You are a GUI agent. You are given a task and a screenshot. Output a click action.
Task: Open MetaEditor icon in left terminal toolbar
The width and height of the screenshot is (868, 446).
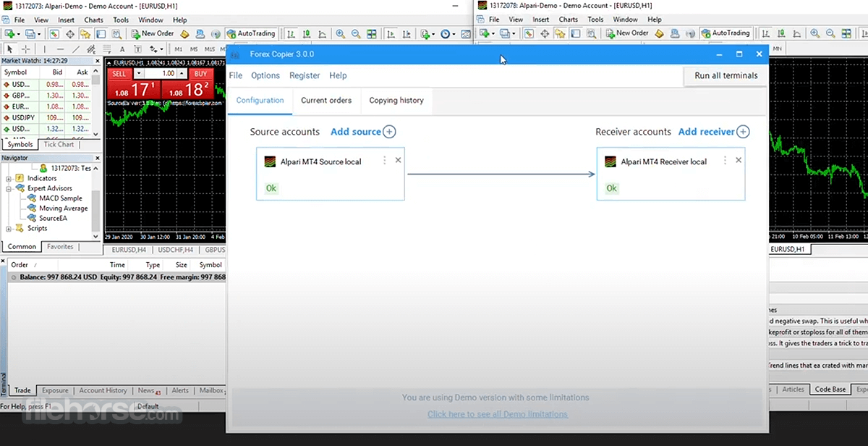(x=184, y=33)
